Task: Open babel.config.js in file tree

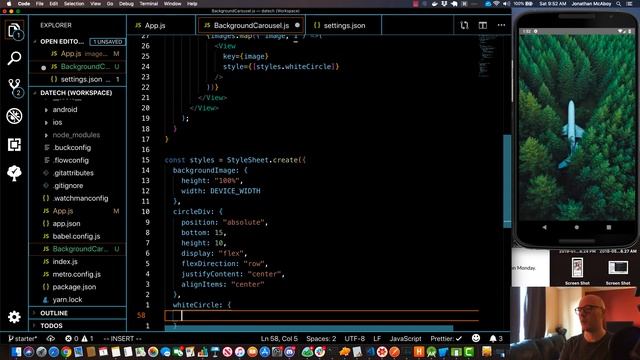Action: click(x=76, y=236)
